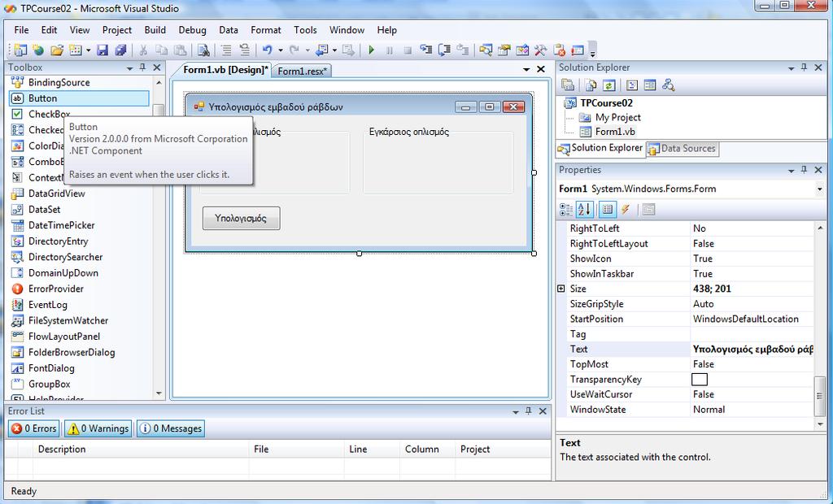Screen dimensions: 833x504
Task: Click the Project column header in Error List
Action: click(503, 450)
